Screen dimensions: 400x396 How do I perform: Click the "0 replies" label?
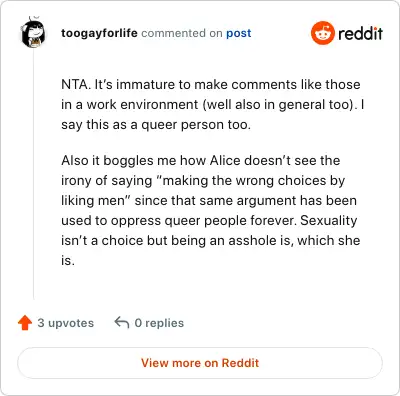(x=159, y=323)
